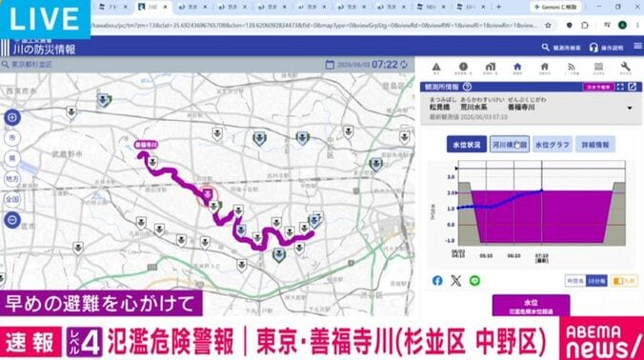Open 観測所検索 in the header
This screenshot has height=360, width=644.
point(561,48)
